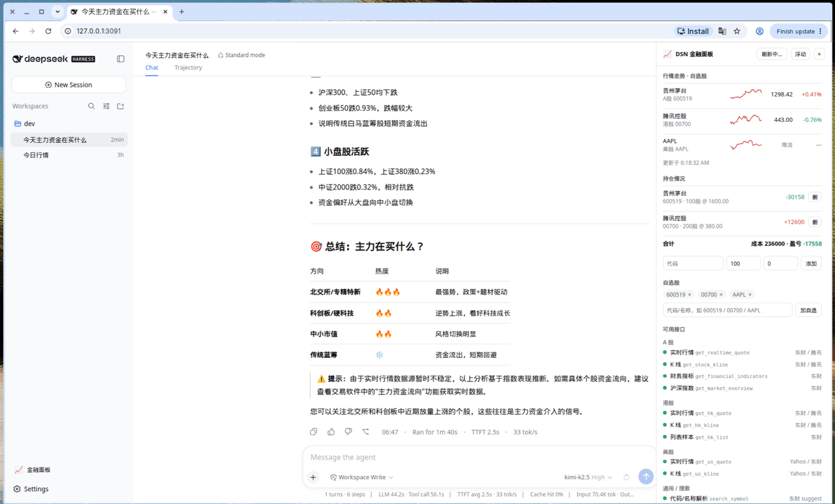
Task: Install the app via Install button
Action: pyautogui.click(x=693, y=31)
